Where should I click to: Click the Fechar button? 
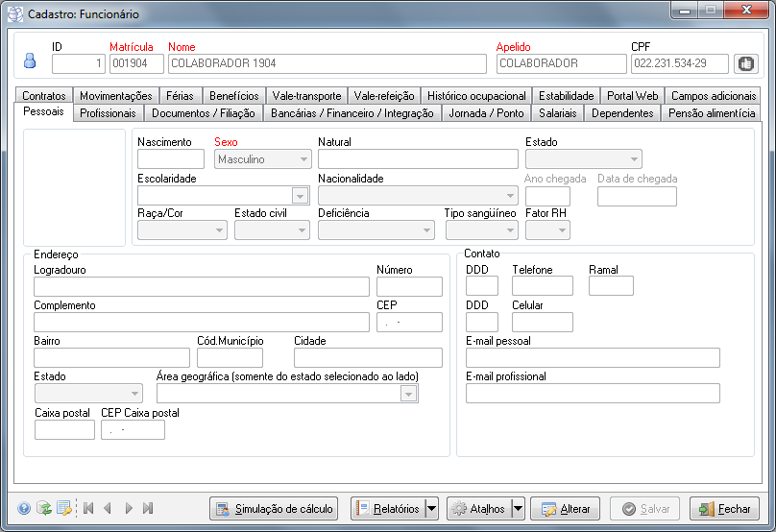pyautogui.click(x=724, y=508)
